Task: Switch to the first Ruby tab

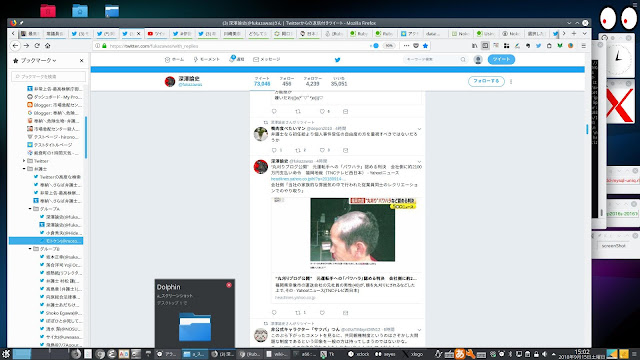Action: (x=359, y=33)
